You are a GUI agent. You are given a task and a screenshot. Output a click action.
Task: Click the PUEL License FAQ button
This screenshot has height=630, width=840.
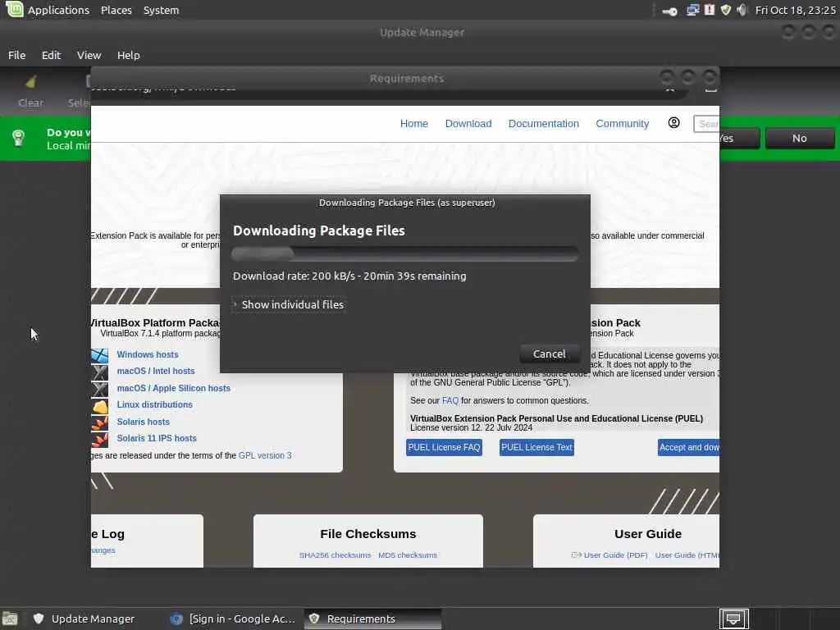coord(444,447)
